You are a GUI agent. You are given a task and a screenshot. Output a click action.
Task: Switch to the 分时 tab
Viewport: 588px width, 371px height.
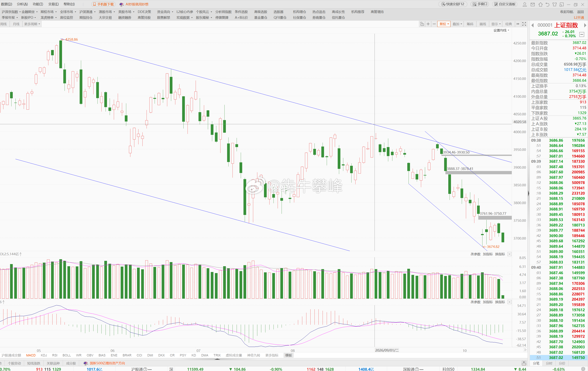(x=549, y=363)
